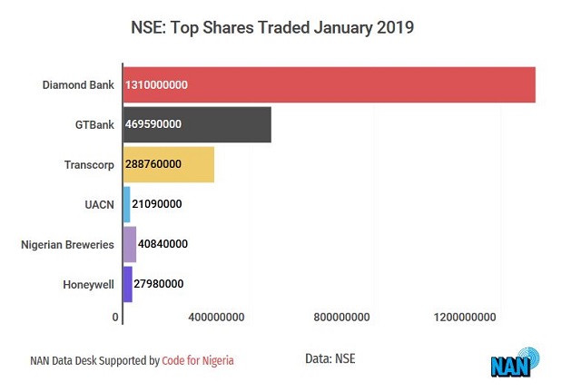Click the red Diamond Bank bar
The width and height of the screenshot is (581, 392).
(x=329, y=84)
